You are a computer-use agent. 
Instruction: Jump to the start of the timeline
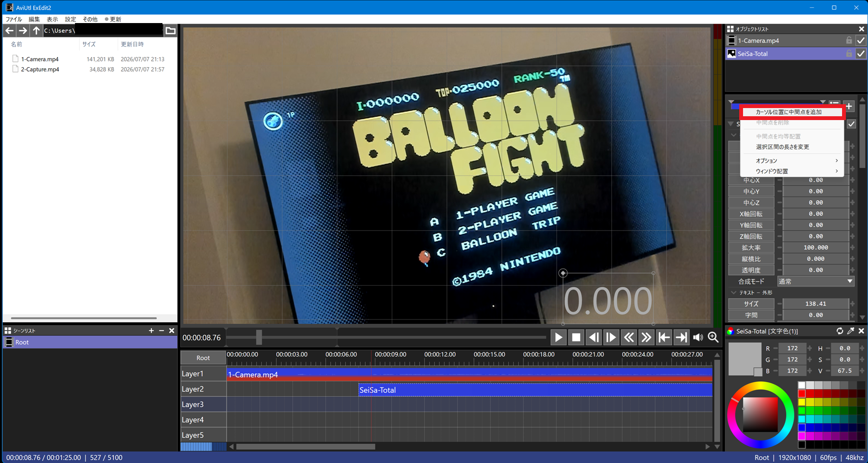tap(664, 338)
